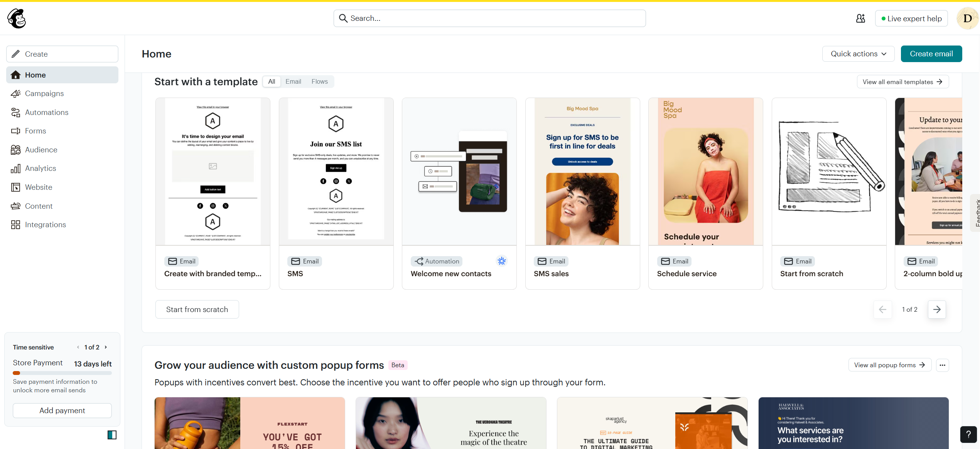
Task: Open Automations in the sidebar
Action: [62, 112]
